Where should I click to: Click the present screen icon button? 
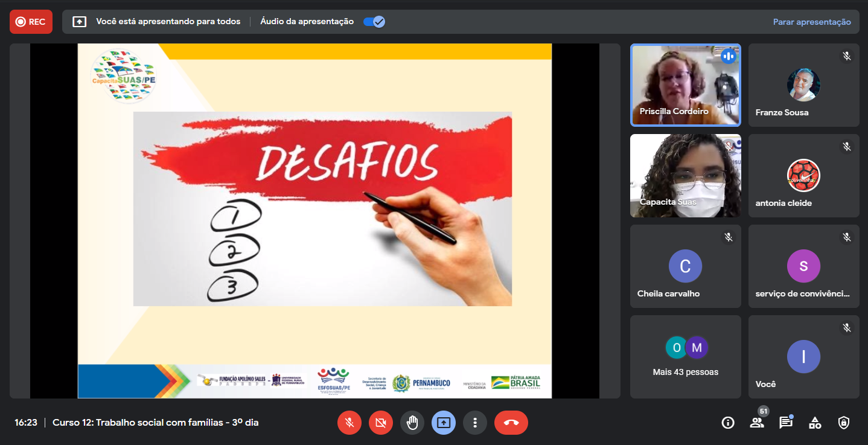tap(444, 423)
